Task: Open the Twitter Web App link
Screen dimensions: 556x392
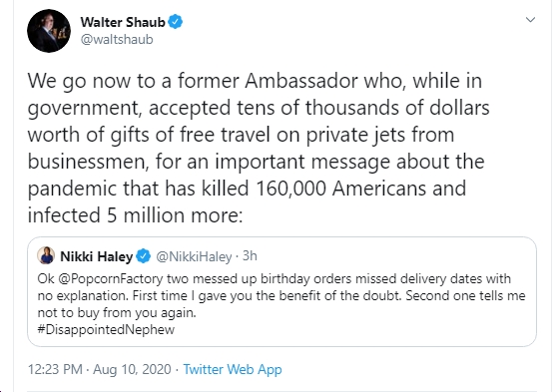Action: pos(233,369)
